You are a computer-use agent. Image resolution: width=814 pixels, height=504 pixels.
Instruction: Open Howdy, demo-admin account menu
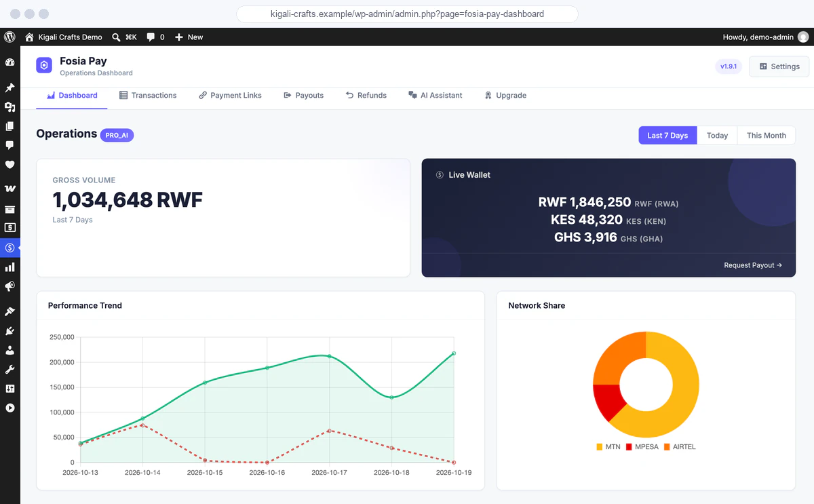pyautogui.click(x=766, y=37)
